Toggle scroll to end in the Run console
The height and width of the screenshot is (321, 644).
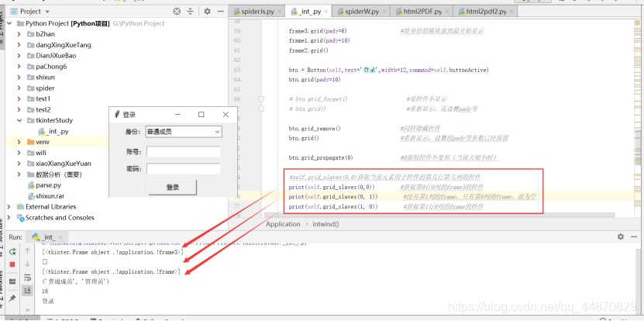tap(28, 290)
